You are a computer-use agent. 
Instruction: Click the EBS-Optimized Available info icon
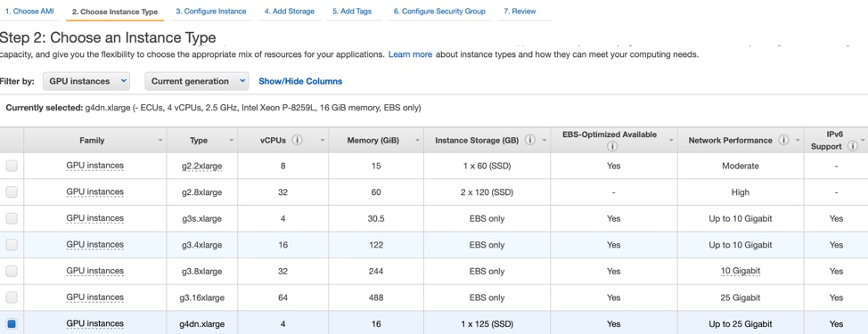(611, 147)
